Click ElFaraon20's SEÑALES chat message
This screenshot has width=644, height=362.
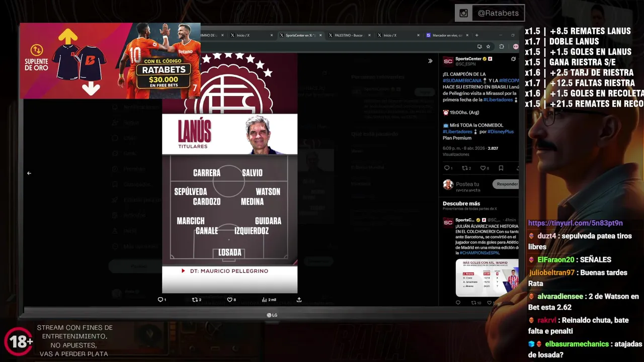[x=570, y=259]
